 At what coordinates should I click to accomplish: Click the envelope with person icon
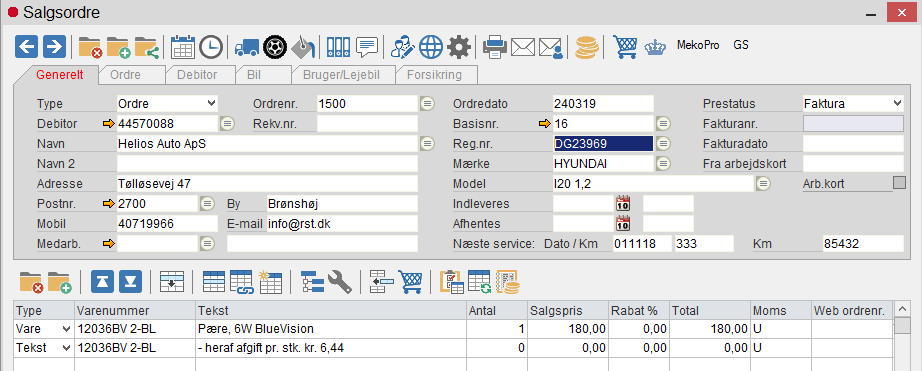tap(551, 47)
